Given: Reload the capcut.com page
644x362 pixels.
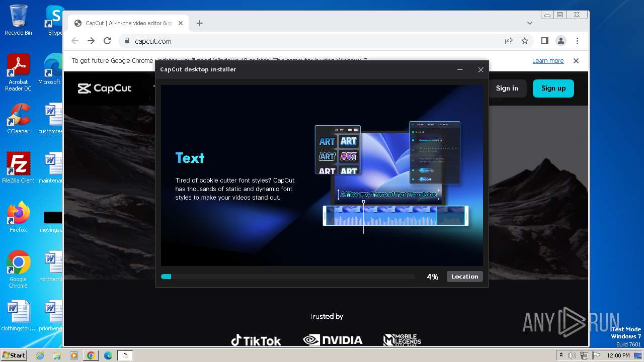Looking at the screenshot, I should (107, 41).
